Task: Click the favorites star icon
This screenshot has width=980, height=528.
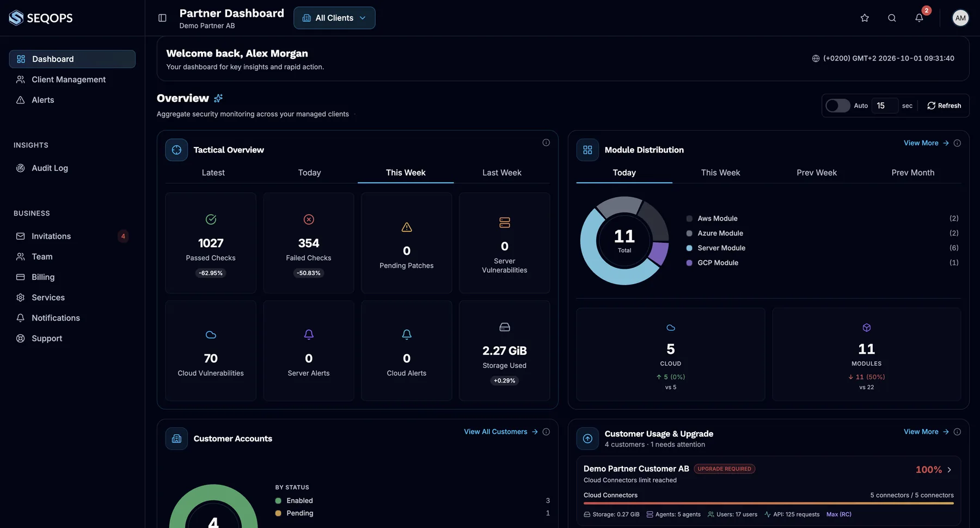Action: [x=865, y=18]
